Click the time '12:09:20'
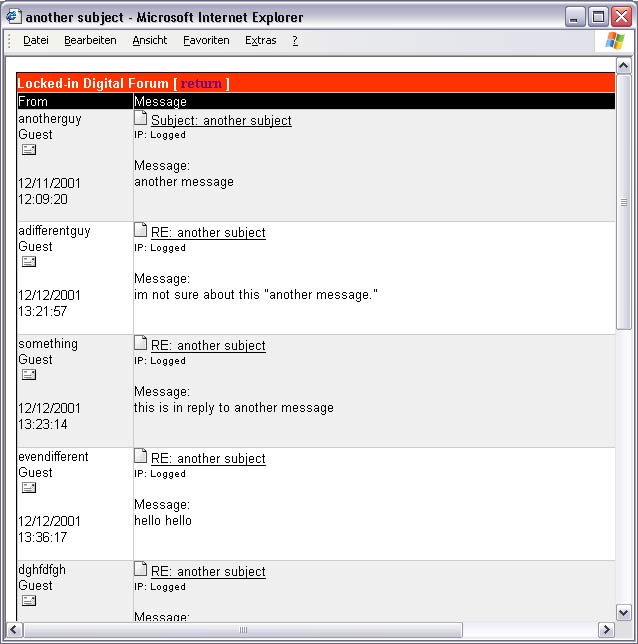The image size is (638, 644). (43, 199)
